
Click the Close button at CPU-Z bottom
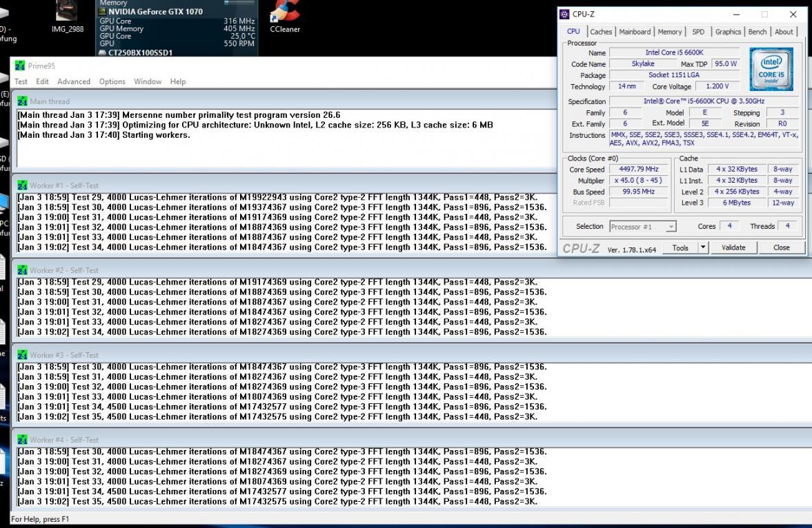[782, 248]
